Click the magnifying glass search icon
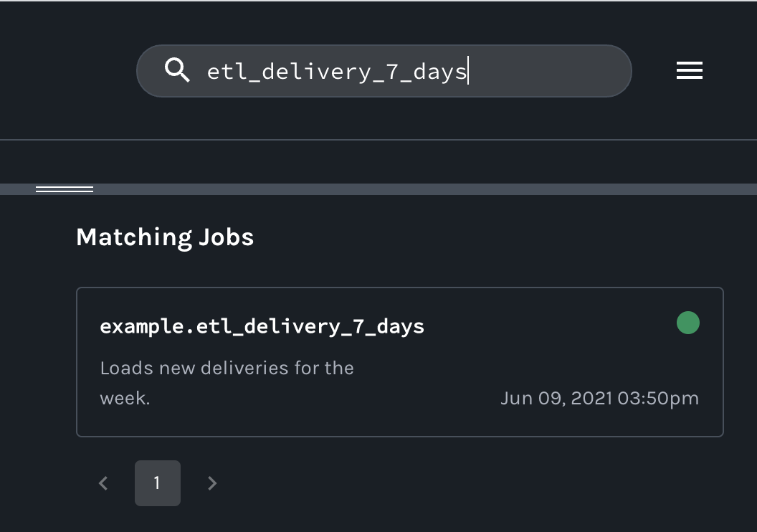 pyautogui.click(x=177, y=70)
